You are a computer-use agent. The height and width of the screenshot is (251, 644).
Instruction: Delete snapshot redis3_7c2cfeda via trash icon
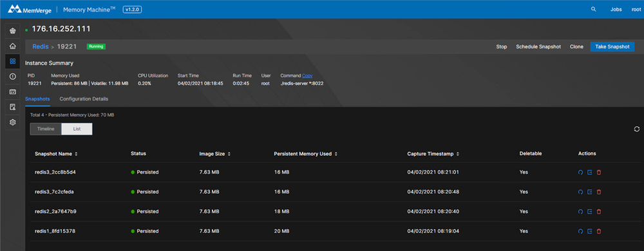click(599, 192)
